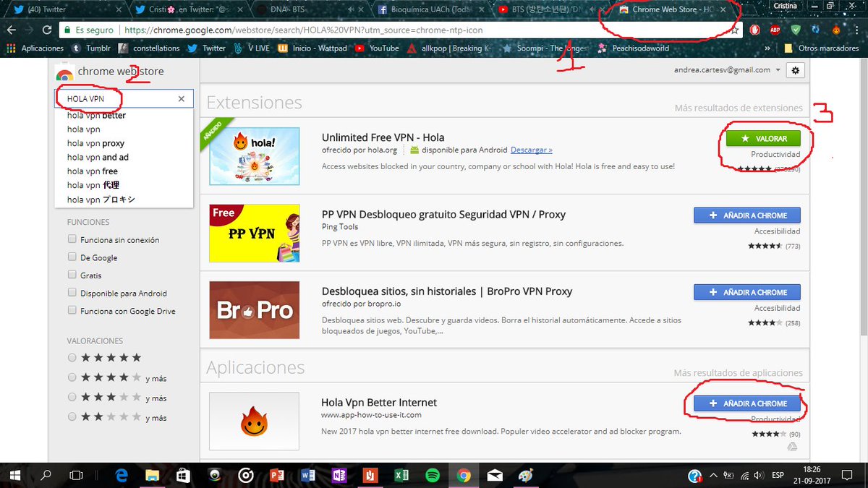Viewport: 868px width, 488px height.
Task: Click the green VALORAR button
Action: click(x=765, y=138)
